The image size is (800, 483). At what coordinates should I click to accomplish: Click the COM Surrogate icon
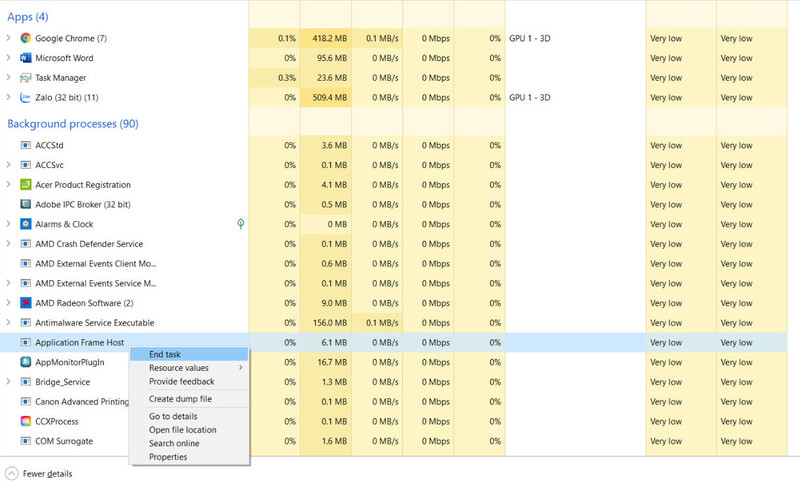click(x=26, y=441)
